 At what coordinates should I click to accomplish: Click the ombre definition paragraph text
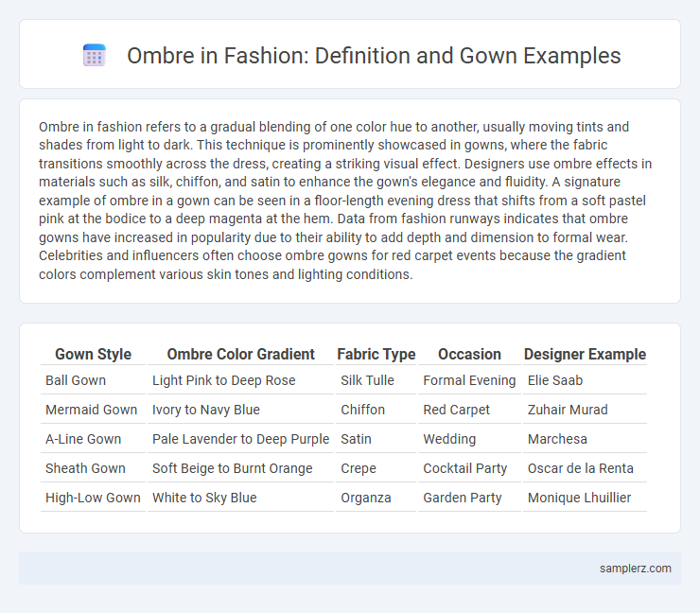tap(345, 201)
